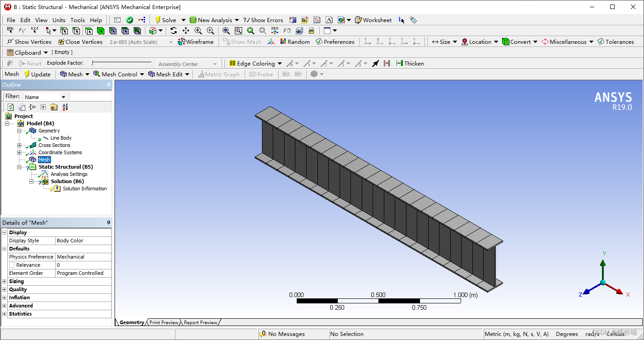Select the Vertex selection filter
The height and width of the screenshot is (340, 644).
tap(64, 31)
